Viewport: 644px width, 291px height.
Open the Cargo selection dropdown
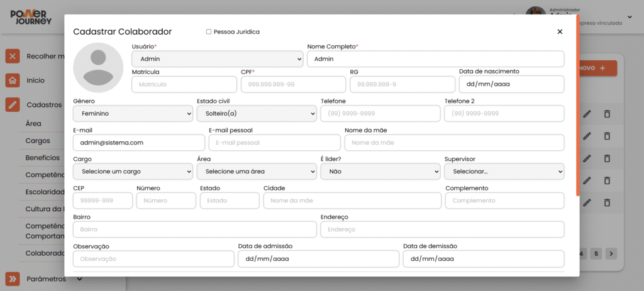click(x=133, y=172)
